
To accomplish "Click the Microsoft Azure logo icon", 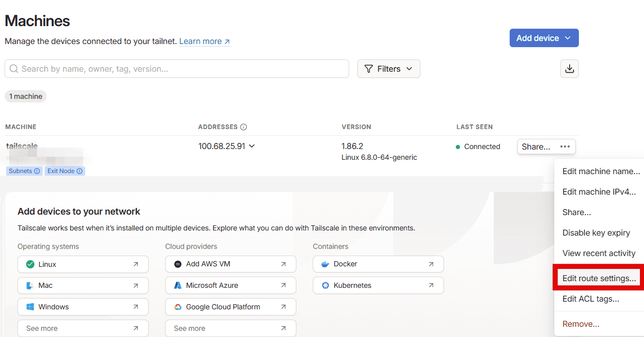I will click(178, 285).
